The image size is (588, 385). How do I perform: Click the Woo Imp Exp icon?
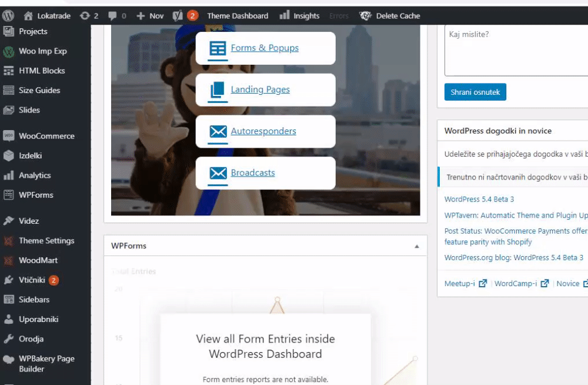click(x=9, y=51)
